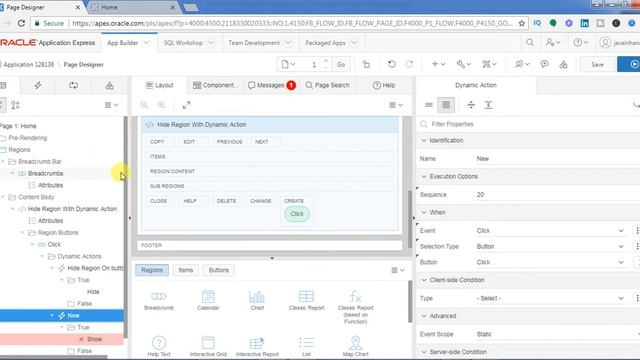Switch to the Messages tab
Viewport: 640px width, 360px height.
click(271, 85)
